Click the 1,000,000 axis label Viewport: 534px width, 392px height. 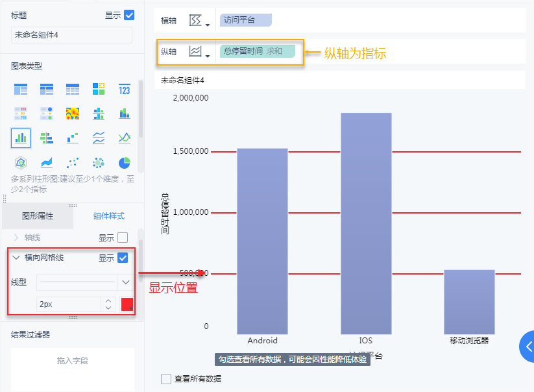[191, 212]
